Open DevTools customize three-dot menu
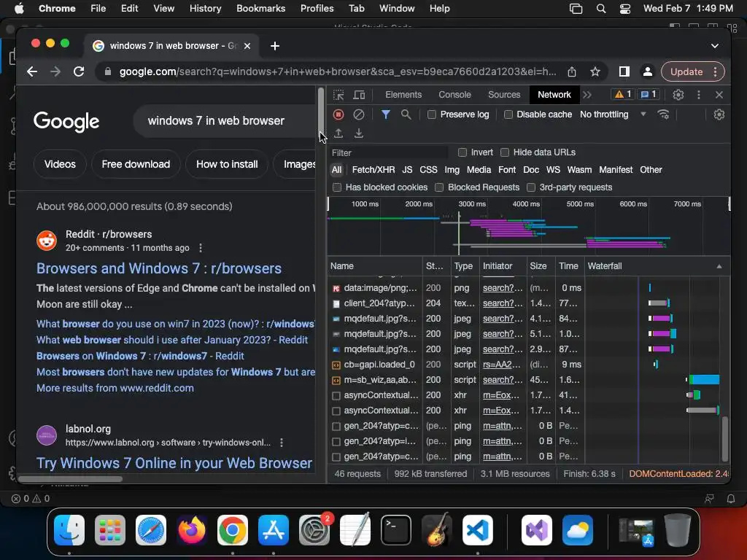The image size is (747, 560). 698,95
